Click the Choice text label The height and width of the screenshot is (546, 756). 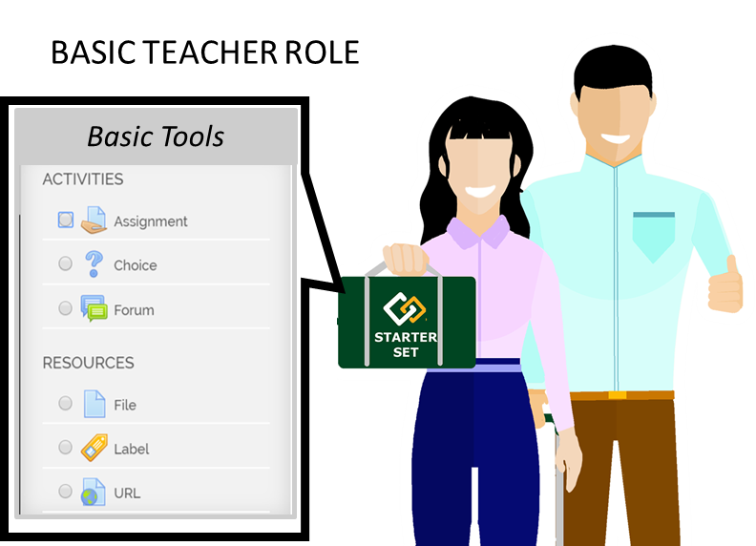point(136,265)
